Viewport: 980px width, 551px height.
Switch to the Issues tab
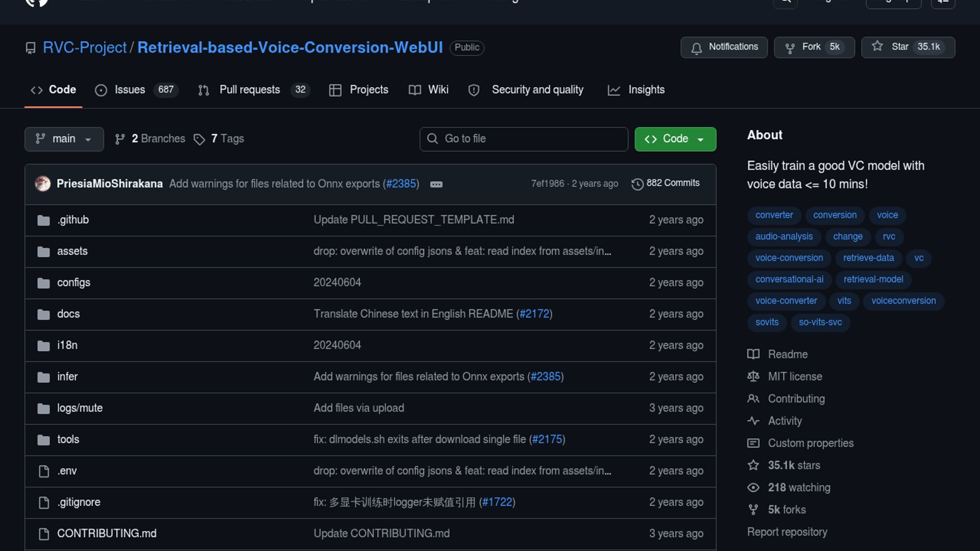point(130,90)
